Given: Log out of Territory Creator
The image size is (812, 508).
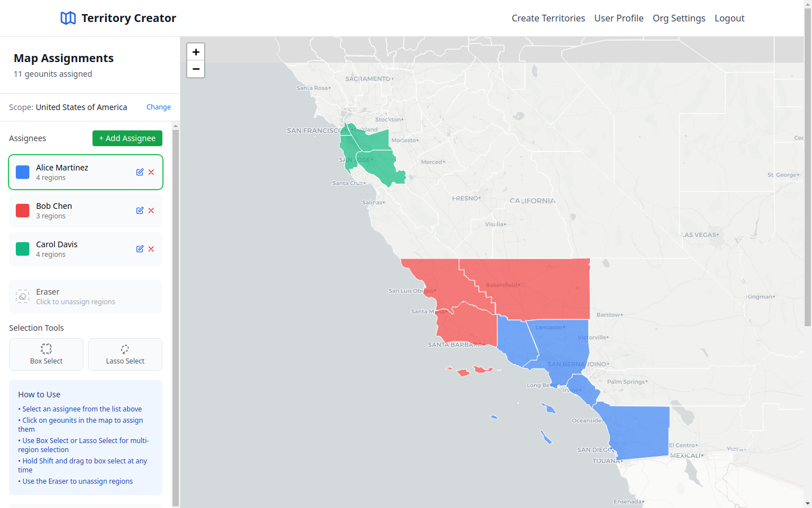Looking at the screenshot, I should point(729,18).
